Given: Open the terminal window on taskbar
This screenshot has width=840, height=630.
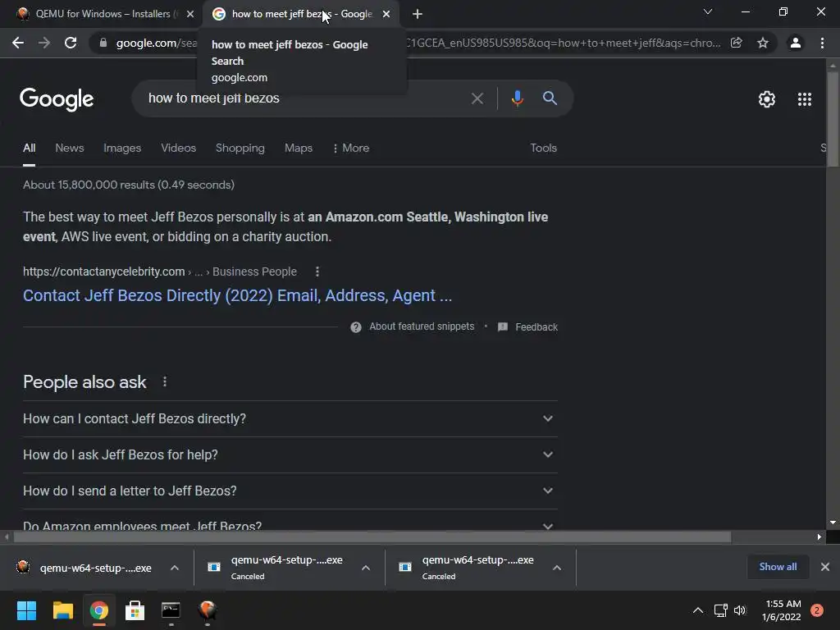Looking at the screenshot, I should [171, 610].
